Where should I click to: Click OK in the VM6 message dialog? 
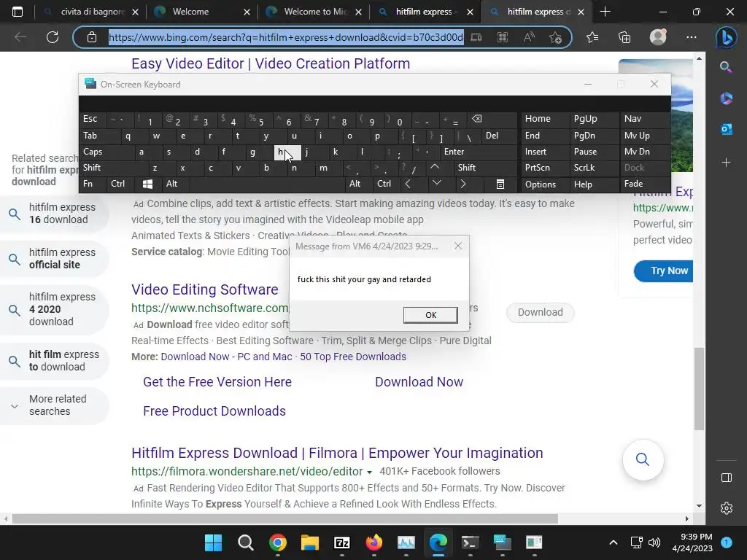point(430,315)
